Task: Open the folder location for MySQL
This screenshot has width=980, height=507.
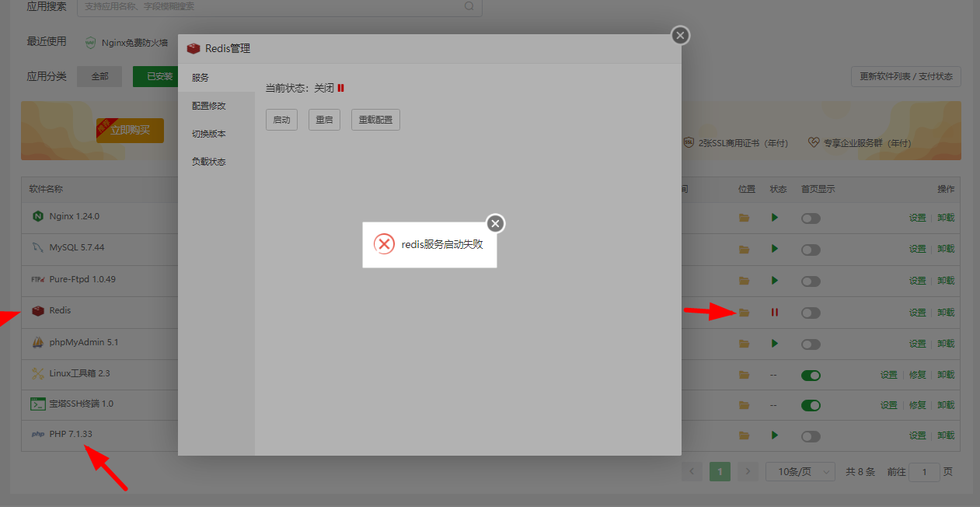Action: click(x=745, y=250)
